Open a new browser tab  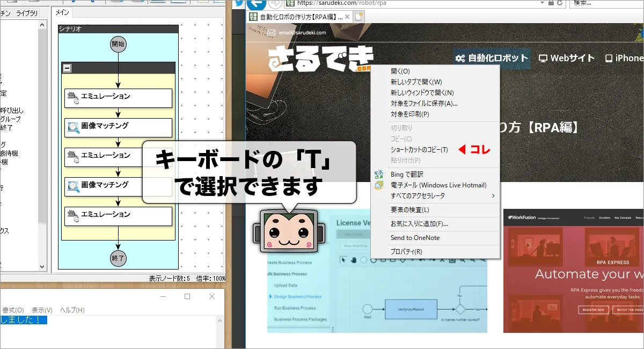[x=359, y=17]
